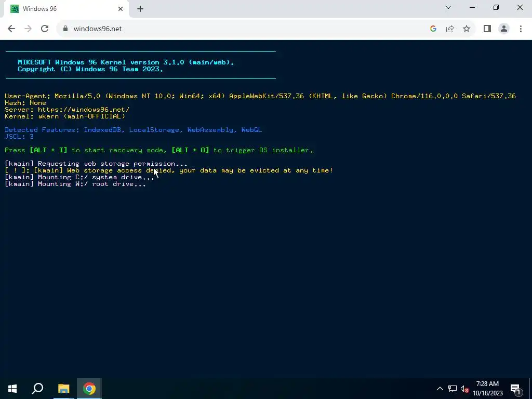Open taskbar search magnifier

tap(37, 389)
